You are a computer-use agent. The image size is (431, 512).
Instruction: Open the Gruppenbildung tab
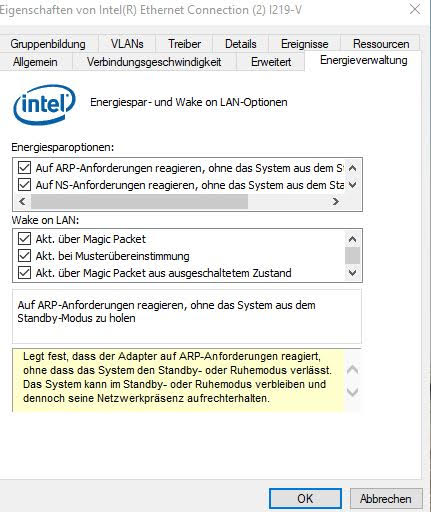coord(48,44)
